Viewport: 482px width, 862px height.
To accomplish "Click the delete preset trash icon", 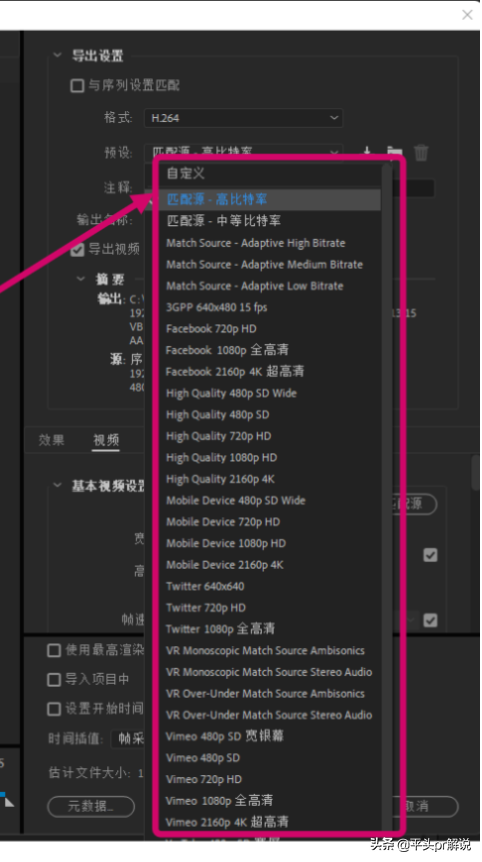I will [420, 152].
